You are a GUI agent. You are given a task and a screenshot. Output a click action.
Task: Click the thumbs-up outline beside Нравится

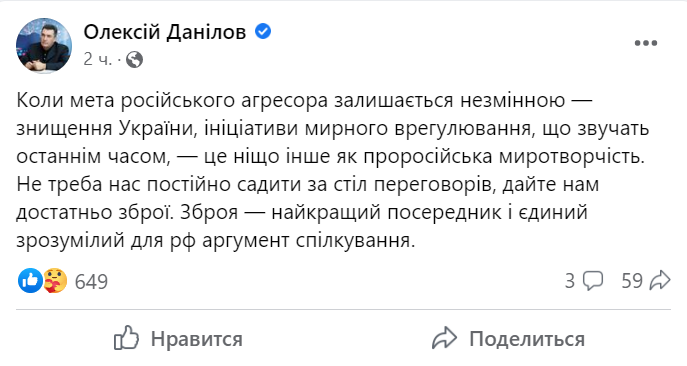click(x=127, y=338)
